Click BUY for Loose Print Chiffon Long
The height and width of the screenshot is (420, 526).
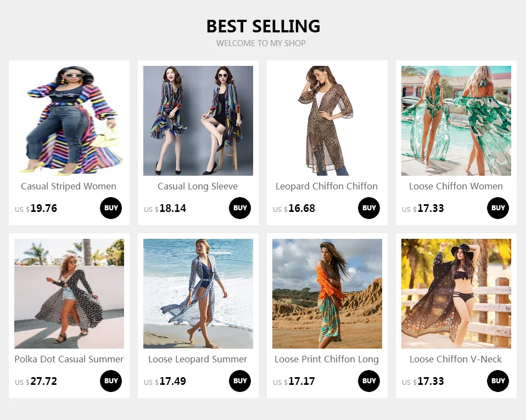coord(369,381)
